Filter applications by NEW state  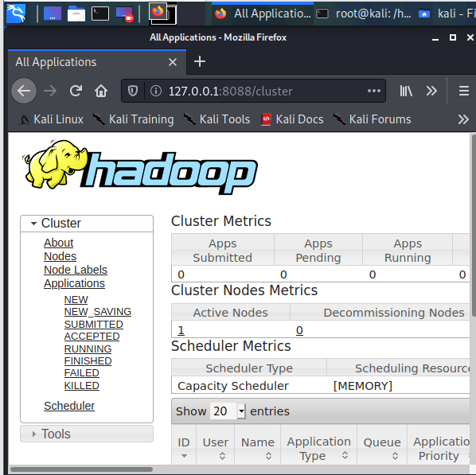tap(76, 300)
